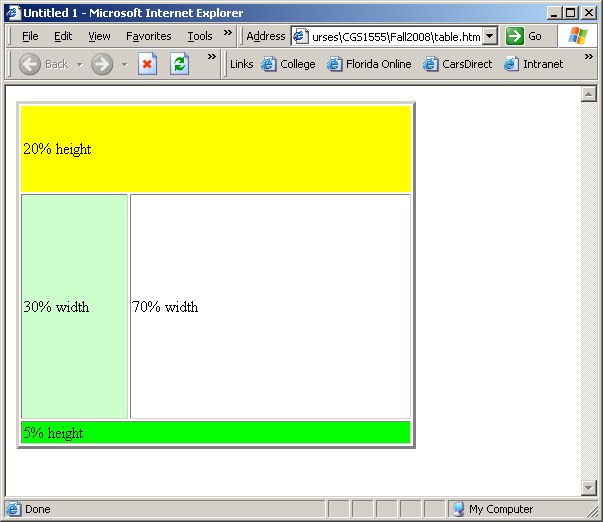Viewport: 603px width, 522px height.
Task: Click the IE icon in title bar
Action: coord(13,13)
